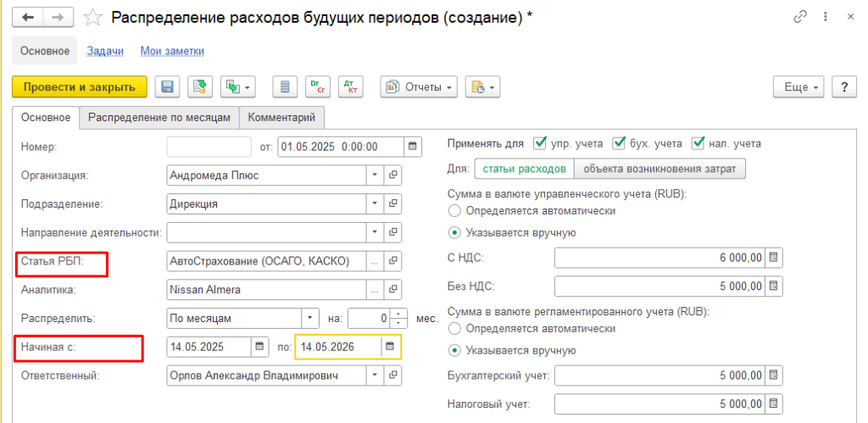This screenshot has height=423, width=868.
Task: Expand the Подразделение dropdown list
Action: click(376, 204)
